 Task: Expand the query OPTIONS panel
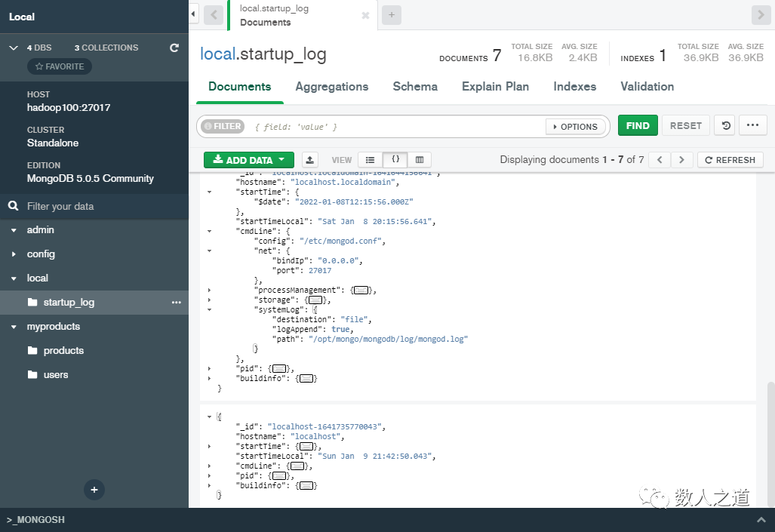(576, 126)
